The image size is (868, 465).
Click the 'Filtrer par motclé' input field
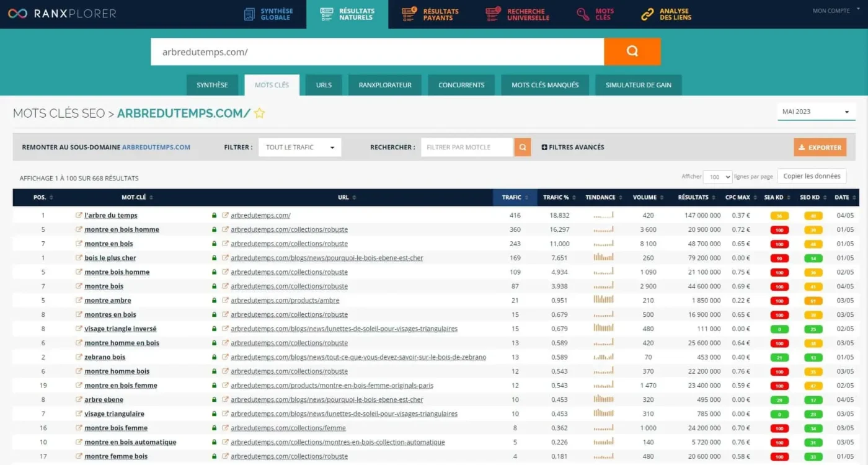[x=467, y=147]
